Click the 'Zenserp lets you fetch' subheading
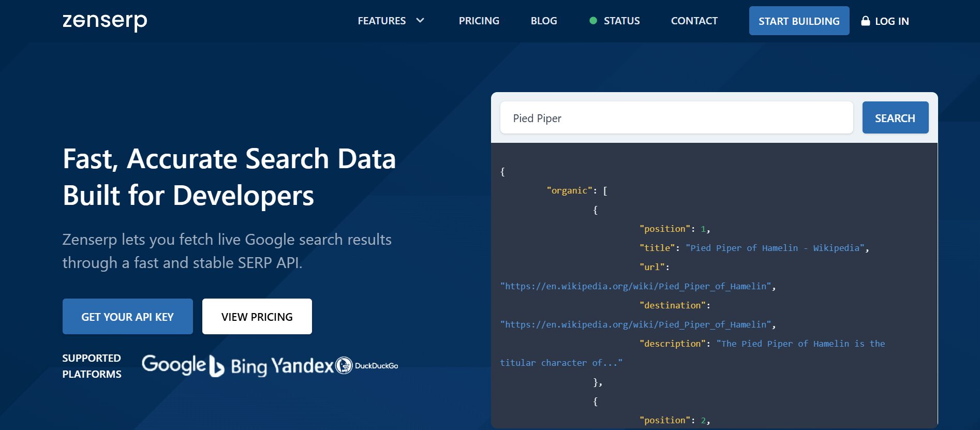Image resolution: width=980 pixels, height=430 pixels. click(x=227, y=251)
